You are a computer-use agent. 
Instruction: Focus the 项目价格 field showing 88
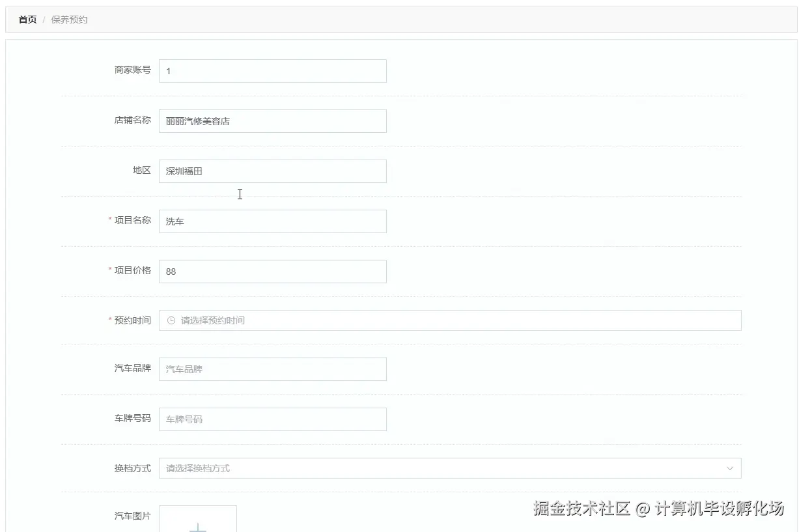point(272,271)
